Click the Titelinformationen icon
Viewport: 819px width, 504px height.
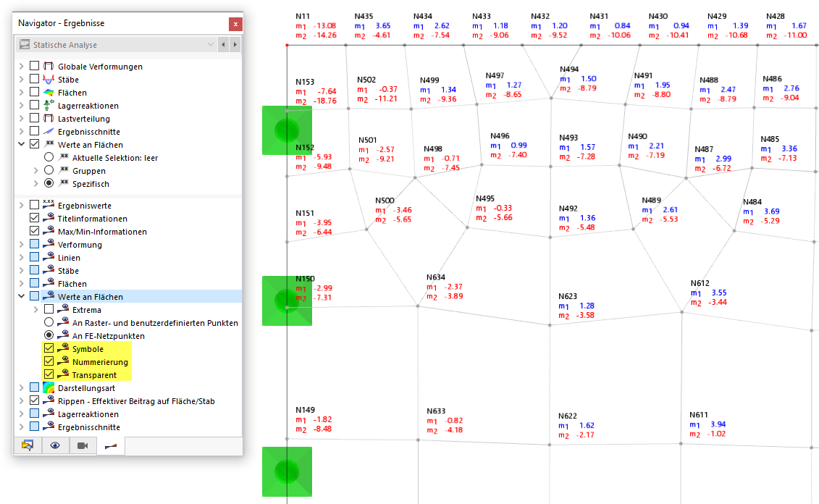[x=49, y=218]
